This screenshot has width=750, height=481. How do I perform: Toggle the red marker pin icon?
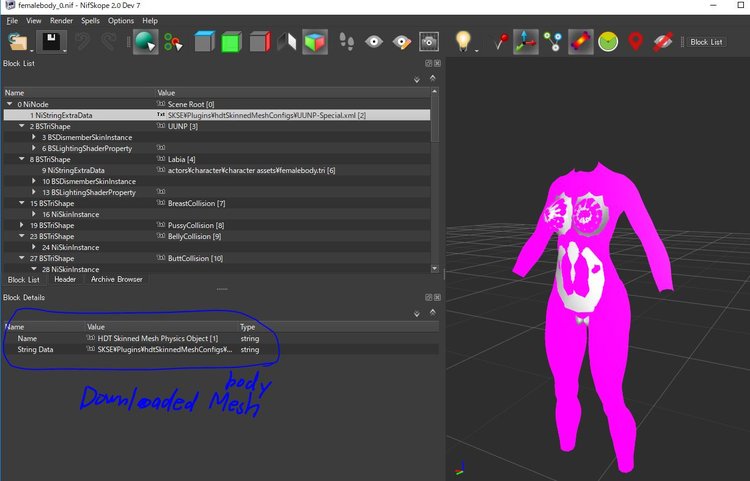tap(501, 42)
